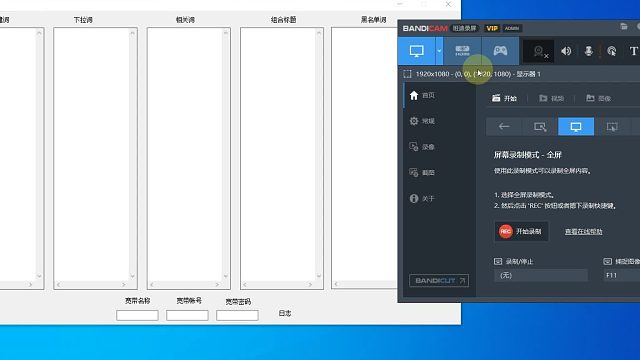Switch to the 开始 tab
Image resolution: width=640 pixels, height=360 pixels.
504,98
